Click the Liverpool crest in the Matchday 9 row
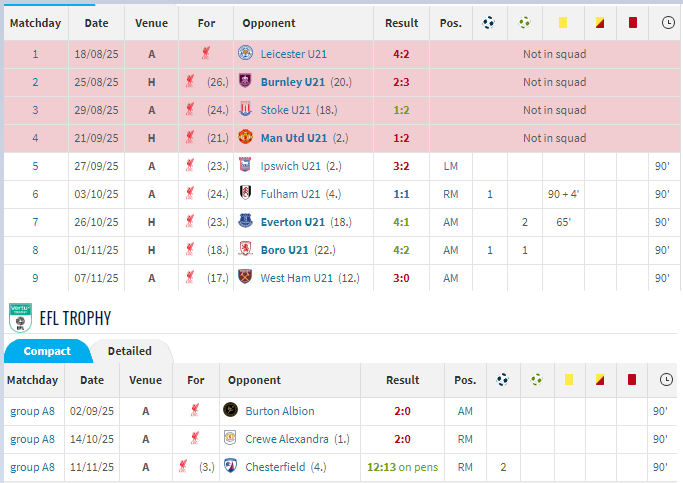The image size is (683, 483). pos(190,278)
